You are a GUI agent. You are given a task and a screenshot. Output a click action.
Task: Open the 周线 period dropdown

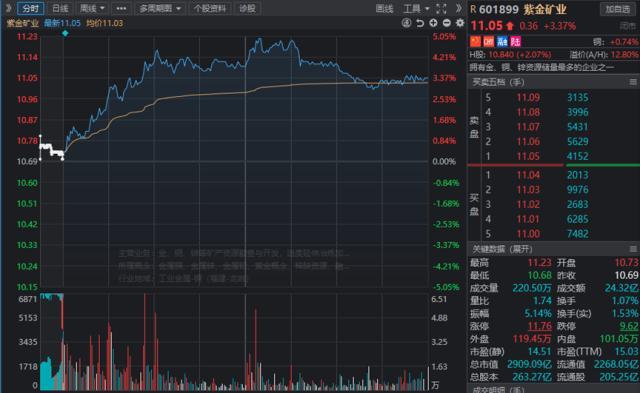pyautogui.click(x=92, y=8)
